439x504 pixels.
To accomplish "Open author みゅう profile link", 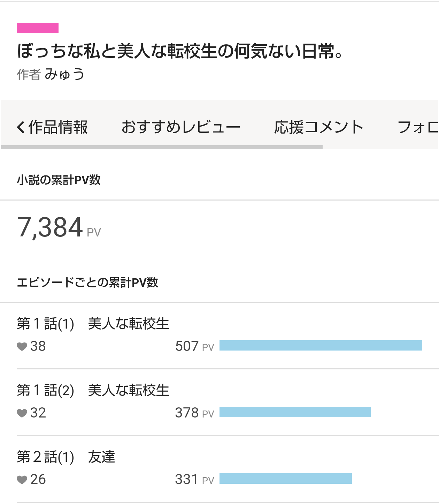I will [x=64, y=74].
